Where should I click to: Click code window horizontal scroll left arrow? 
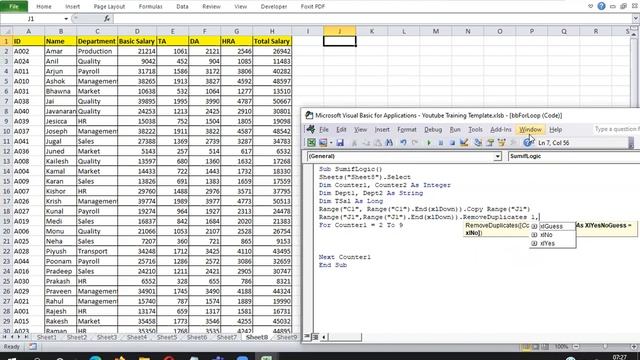[324, 337]
